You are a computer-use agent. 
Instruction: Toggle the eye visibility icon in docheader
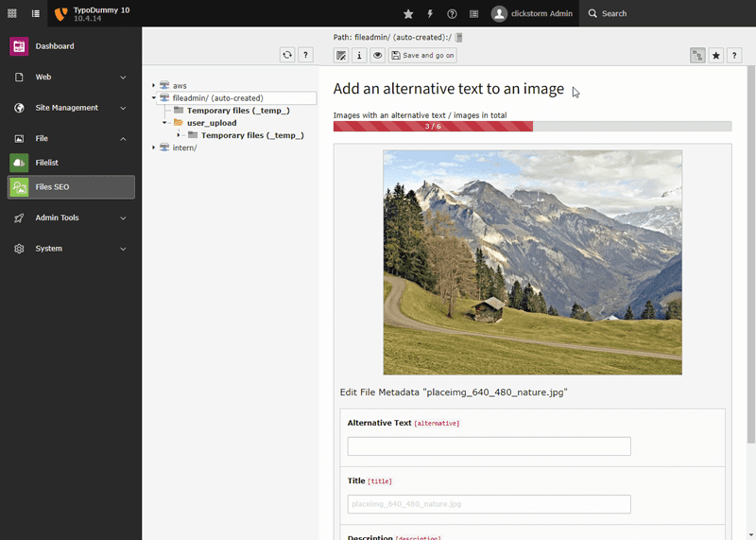point(377,56)
